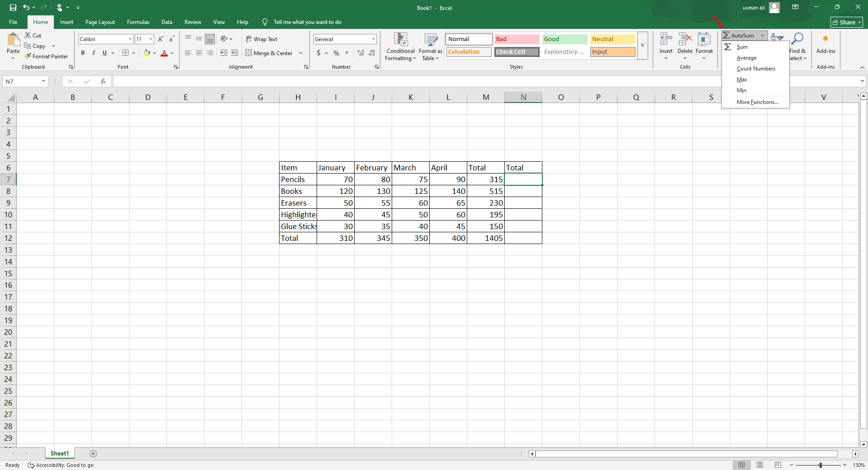Choose Count Numbers from AutoSum menu

755,69
